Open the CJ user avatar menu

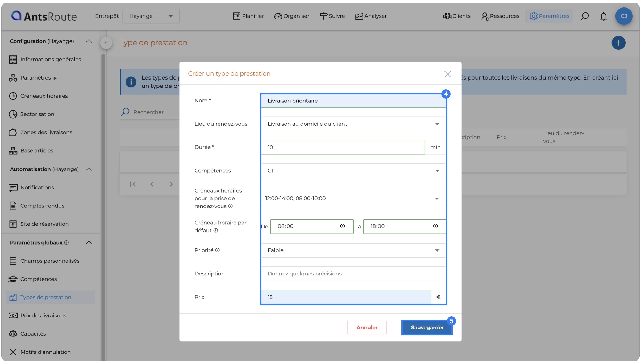point(624,16)
